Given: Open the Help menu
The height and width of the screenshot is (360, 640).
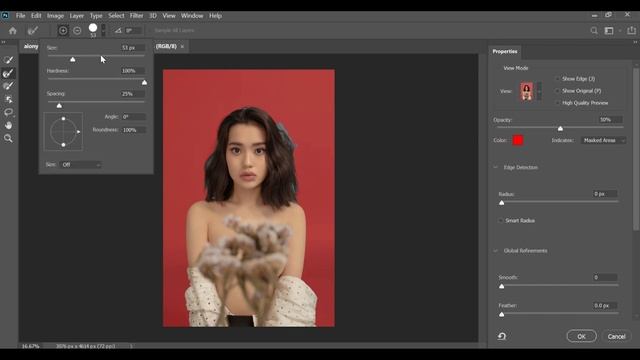Looking at the screenshot, I should (216, 16).
